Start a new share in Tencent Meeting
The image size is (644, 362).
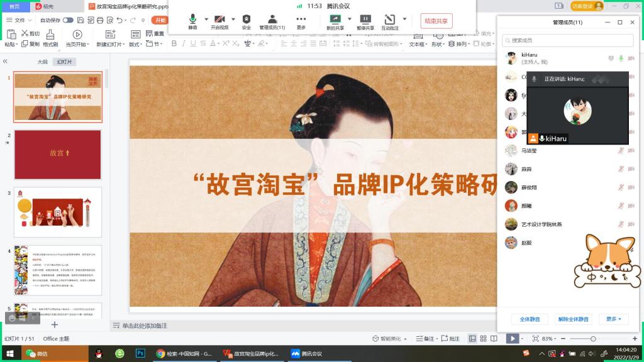pyautogui.click(x=335, y=22)
